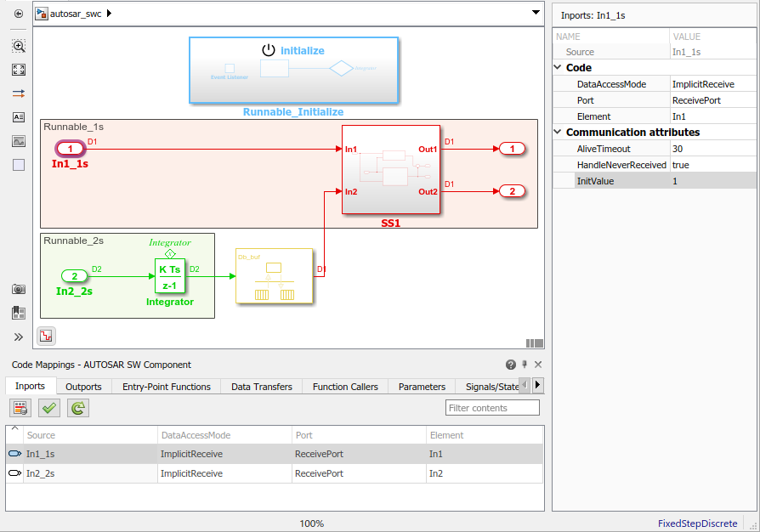Open Port cell ReceivePort for In2_2s

pos(359,473)
